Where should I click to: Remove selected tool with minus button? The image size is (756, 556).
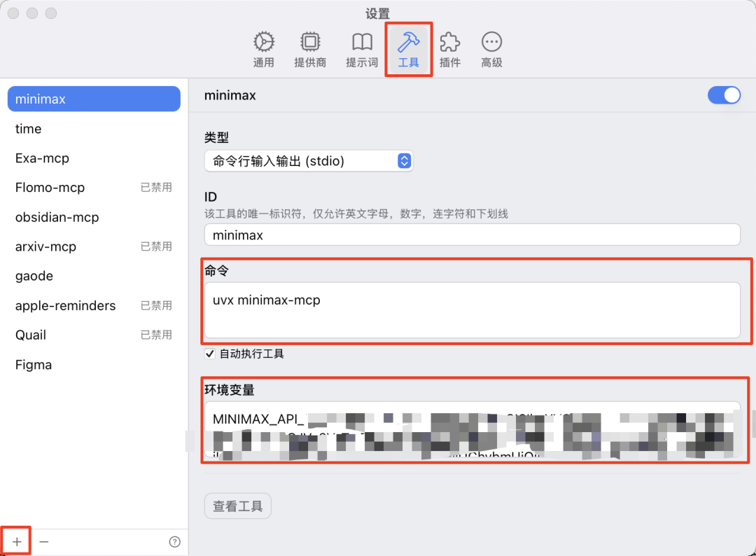(44, 541)
